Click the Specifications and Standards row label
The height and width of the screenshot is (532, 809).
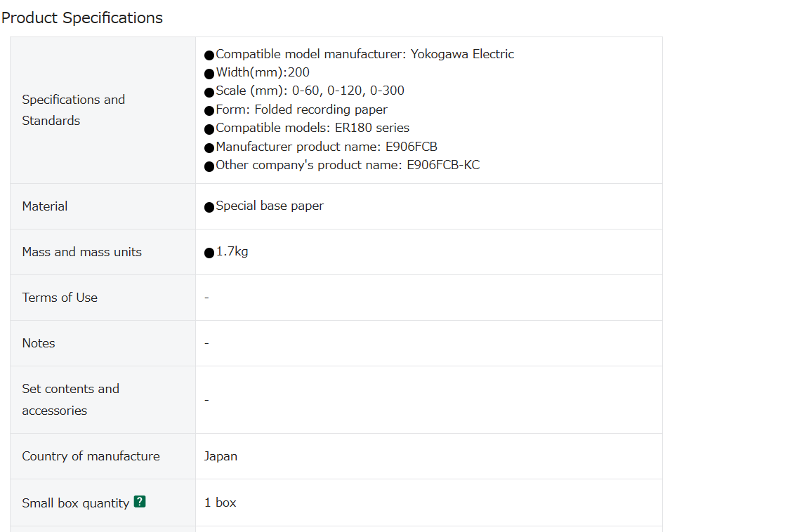click(73, 110)
